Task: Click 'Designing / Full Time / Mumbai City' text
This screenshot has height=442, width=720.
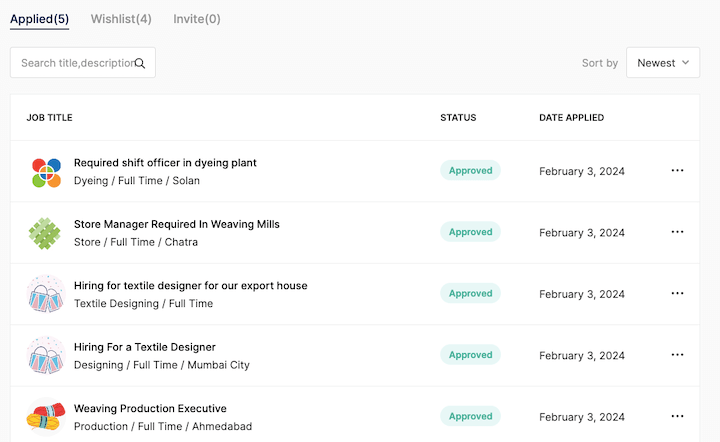Action: (x=162, y=365)
